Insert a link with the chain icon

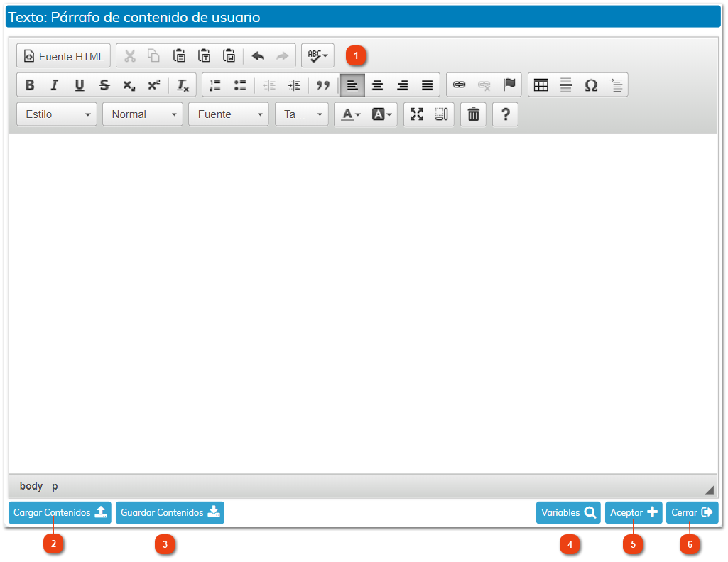[460, 85]
